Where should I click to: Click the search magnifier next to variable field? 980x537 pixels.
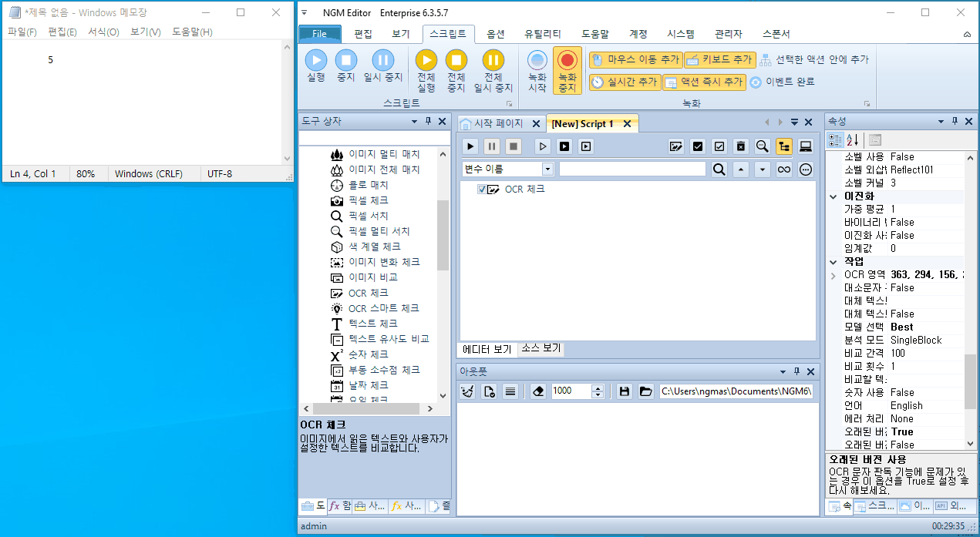[719, 169]
